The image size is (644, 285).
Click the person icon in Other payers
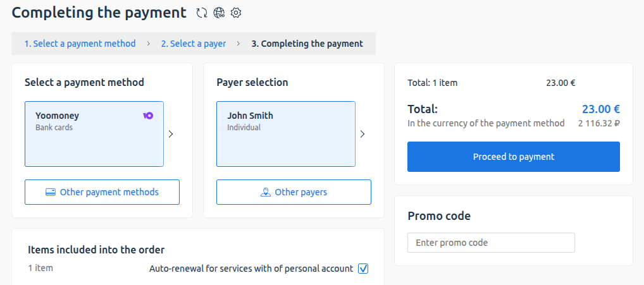click(266, 192)
